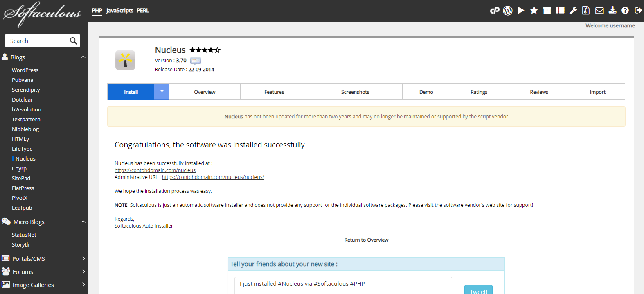Click inside the Search input field

coord(37,41)
